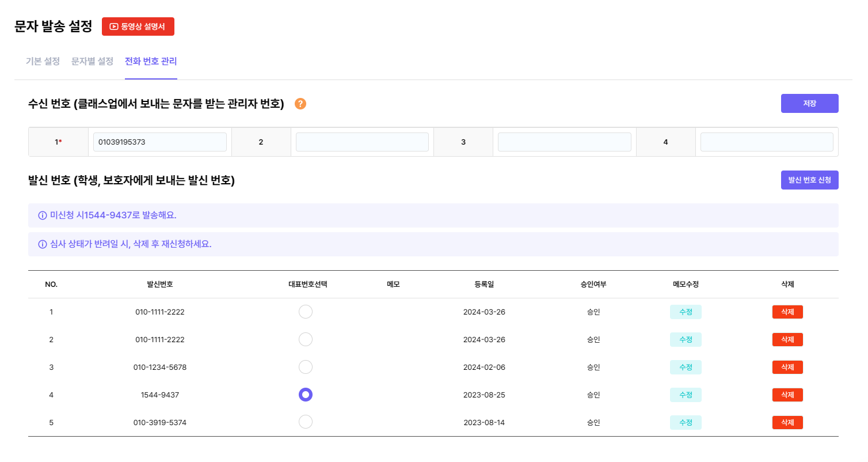Select row 1 as representative number
The image size is (868, 462).
pos(306,312)
